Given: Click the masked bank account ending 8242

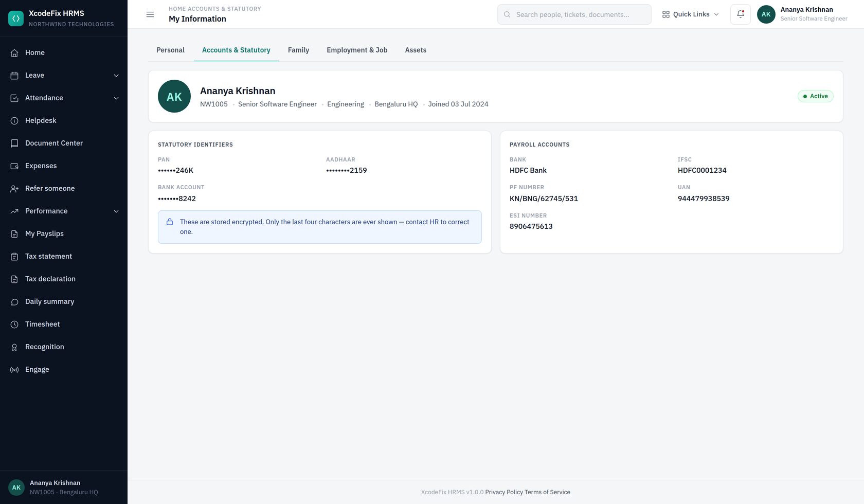Looking at the screenshot, I should 177,199.
